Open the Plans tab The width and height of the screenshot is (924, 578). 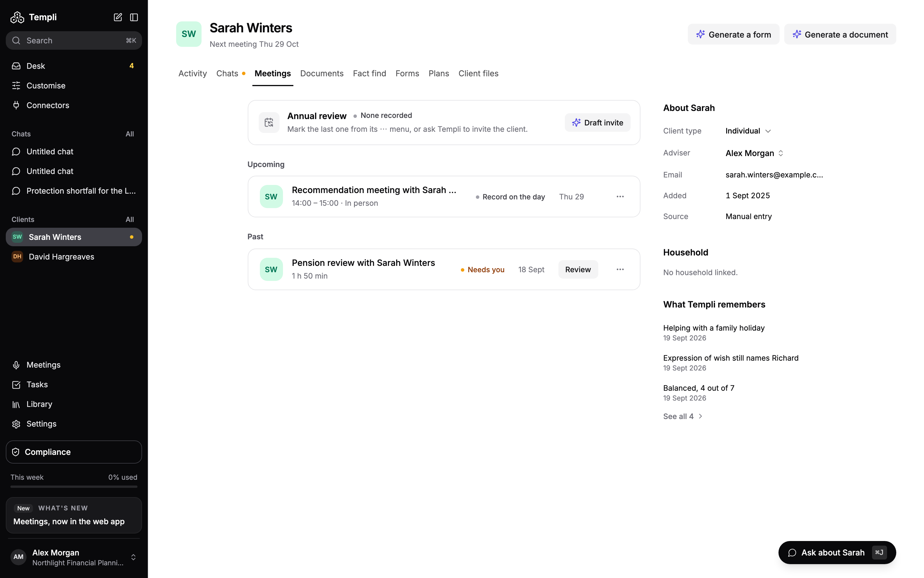click(439, 73)
